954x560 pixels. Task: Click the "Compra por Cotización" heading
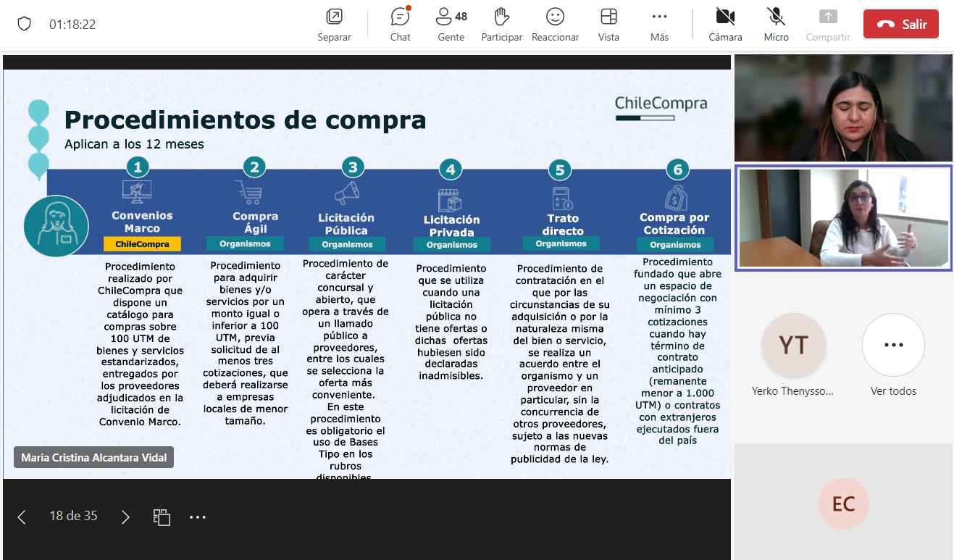coord(674,224)
